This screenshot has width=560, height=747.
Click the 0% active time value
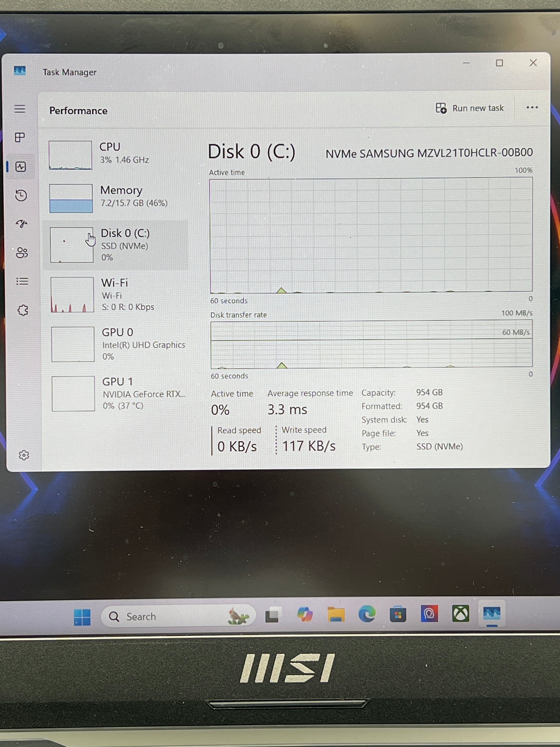click(x=220, y=410)
